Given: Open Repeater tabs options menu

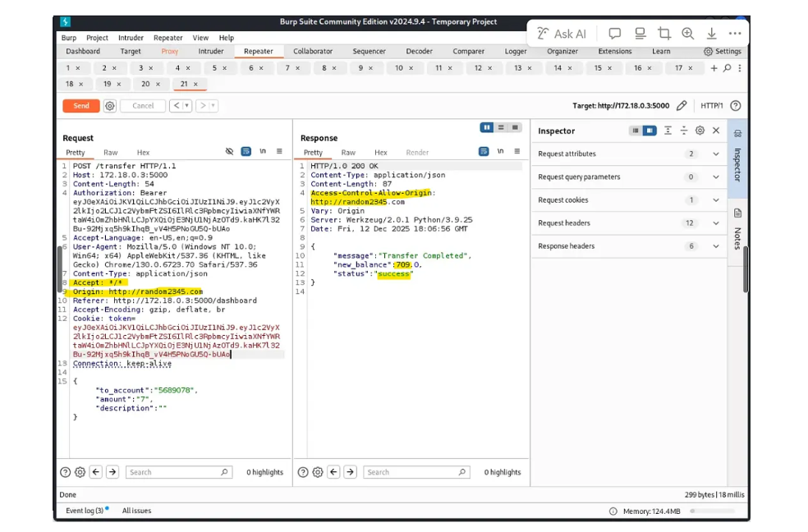Looking at the screenshot, I should coord(740,68).
